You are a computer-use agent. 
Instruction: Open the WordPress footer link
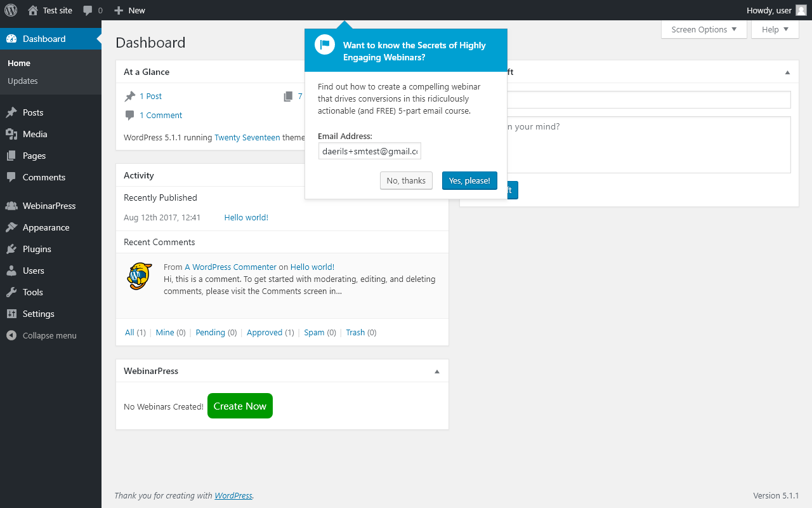point(233,495)
